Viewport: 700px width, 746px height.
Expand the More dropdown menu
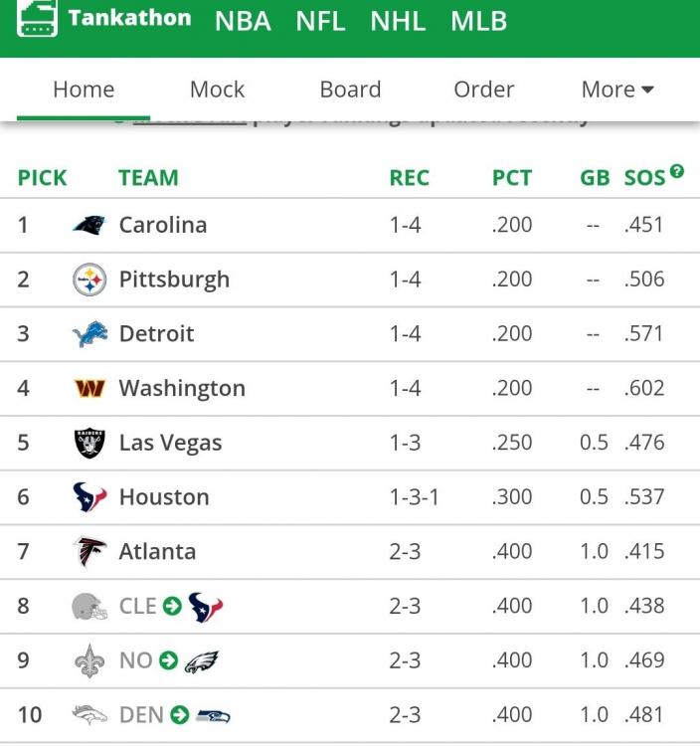click(x=617, y=90)
